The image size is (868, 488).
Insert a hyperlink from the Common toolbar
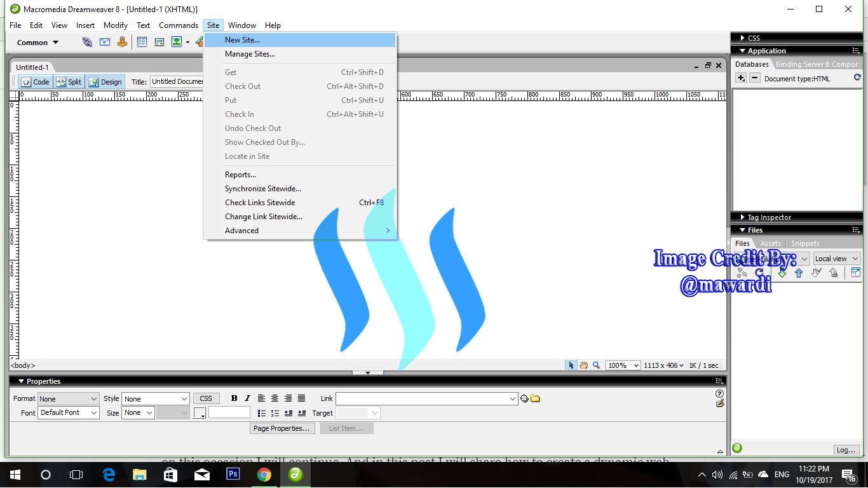[x=87, y=42]
